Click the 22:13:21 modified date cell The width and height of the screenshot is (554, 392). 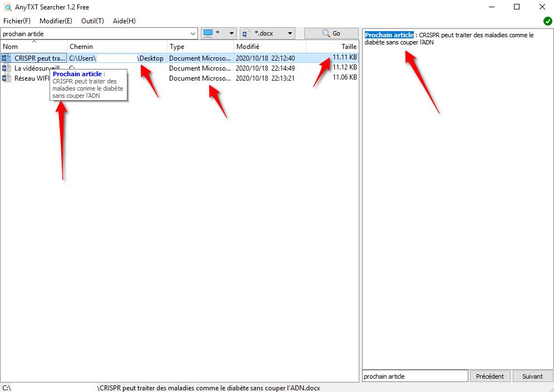click(x=265, y=78)
